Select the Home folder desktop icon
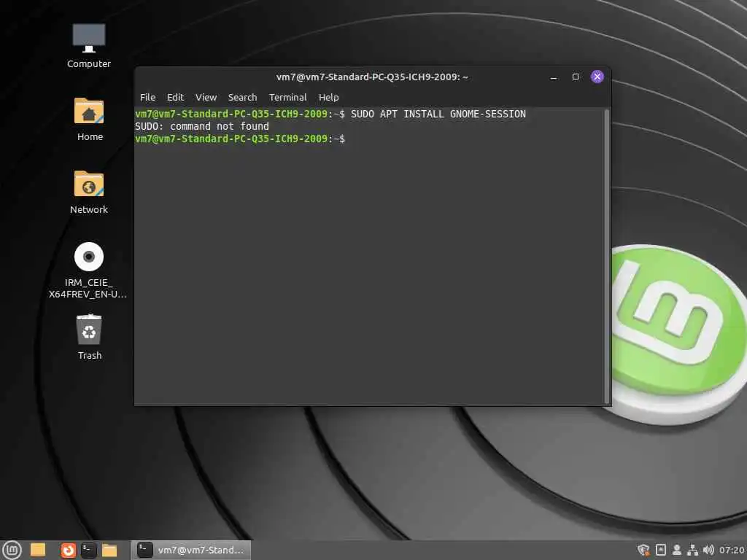 (89, 119)
